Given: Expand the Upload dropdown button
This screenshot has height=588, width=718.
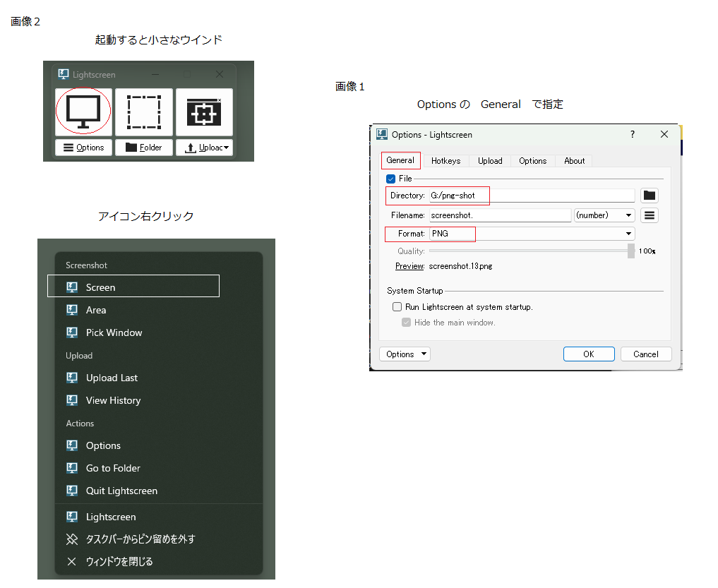Looking at the screenshot, I should (x=204, y=148).
